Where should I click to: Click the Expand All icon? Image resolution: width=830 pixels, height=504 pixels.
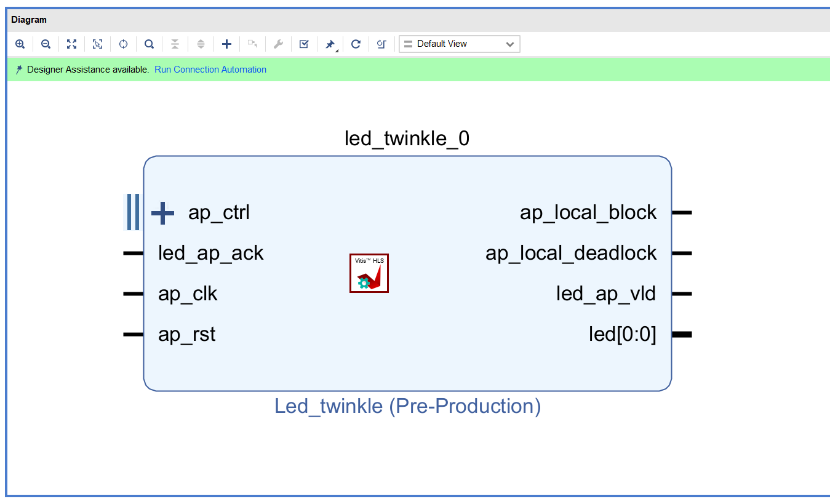point(201,44)
